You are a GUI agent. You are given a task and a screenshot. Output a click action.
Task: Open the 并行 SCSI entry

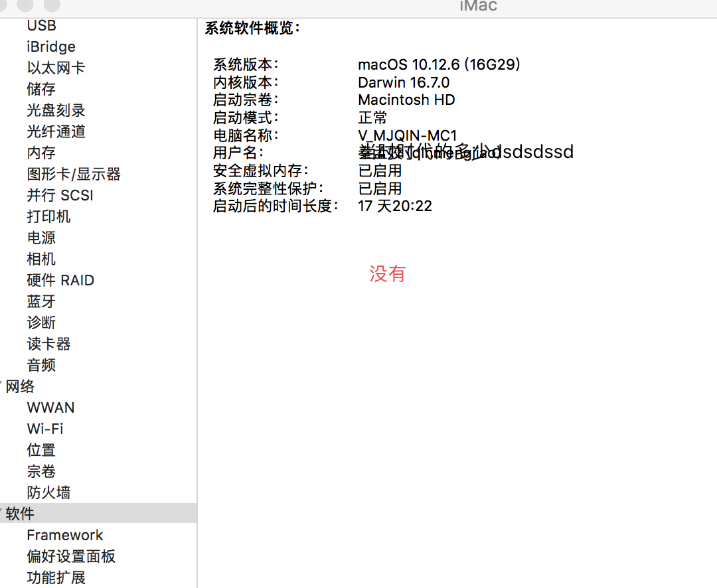coord(60,195)
